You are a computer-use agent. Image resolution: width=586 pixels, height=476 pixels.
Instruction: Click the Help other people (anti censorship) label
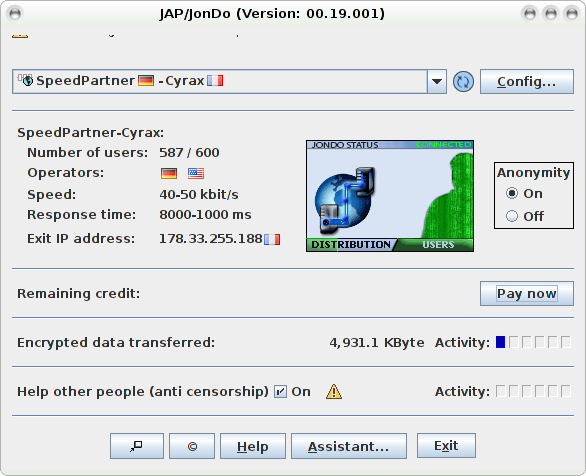[x=143, y=392]
